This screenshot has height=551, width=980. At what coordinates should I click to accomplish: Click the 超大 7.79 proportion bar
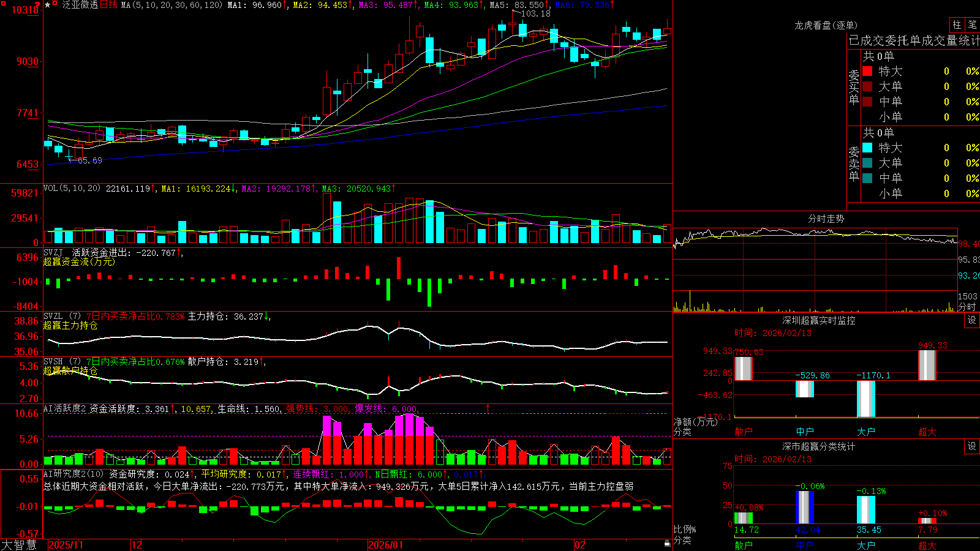pyautogui.click(x=927, y=520)
